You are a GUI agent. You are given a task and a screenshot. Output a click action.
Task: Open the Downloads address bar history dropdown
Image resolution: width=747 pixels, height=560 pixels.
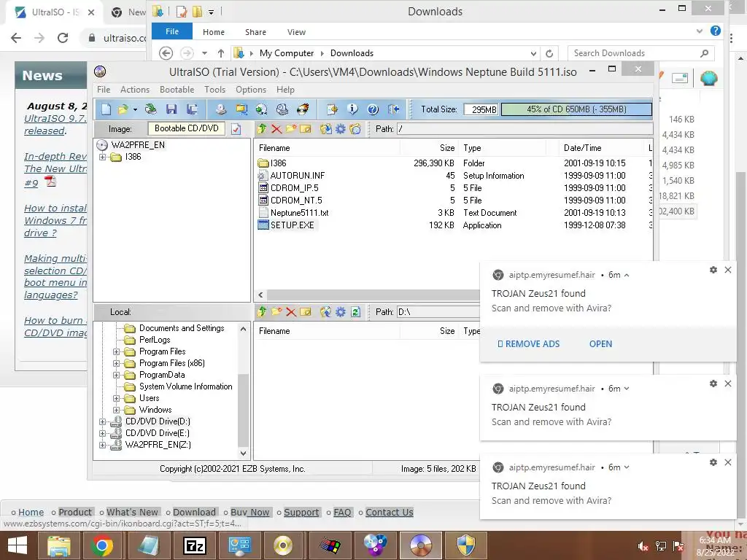pyautogui.click(x=533, y=53)
